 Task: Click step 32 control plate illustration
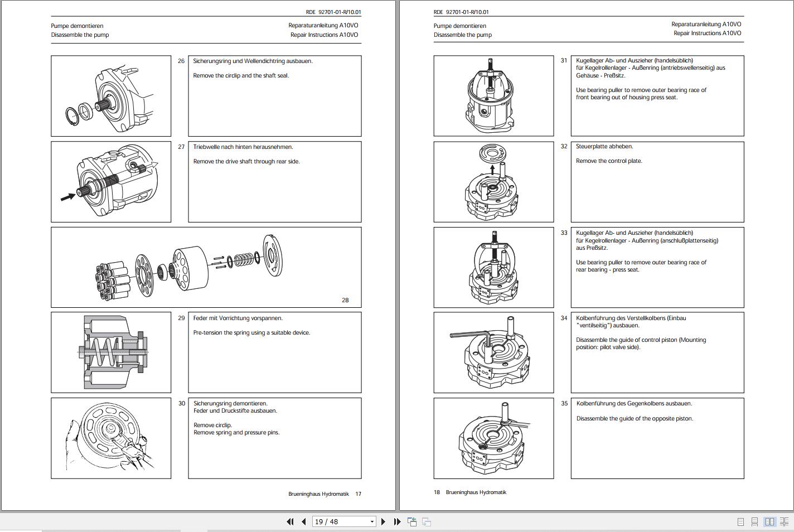click(493, 182)
